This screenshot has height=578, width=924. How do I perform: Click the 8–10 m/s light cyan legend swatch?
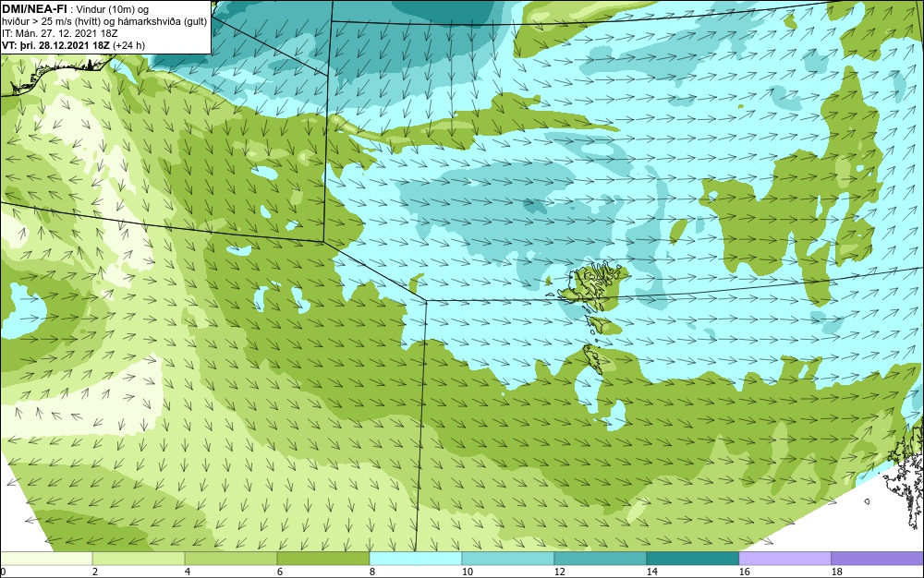(416, 558)
